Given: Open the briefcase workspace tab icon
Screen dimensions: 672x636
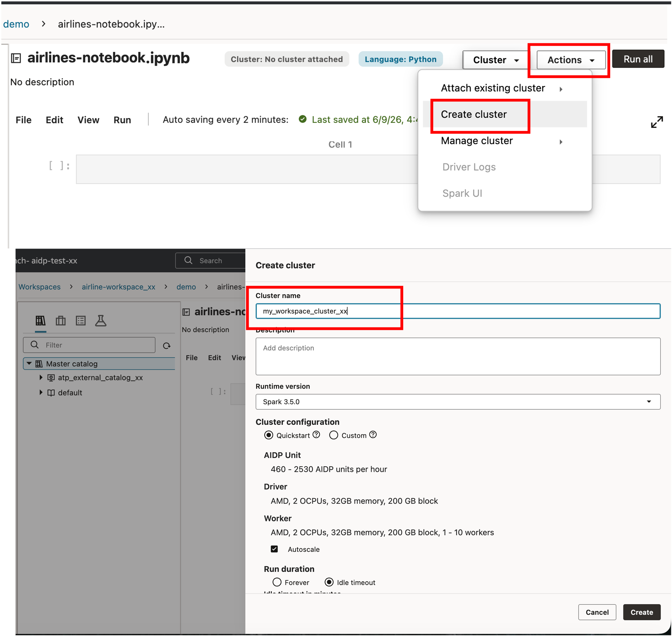Looking at the screenshot, I should (61, 320).
